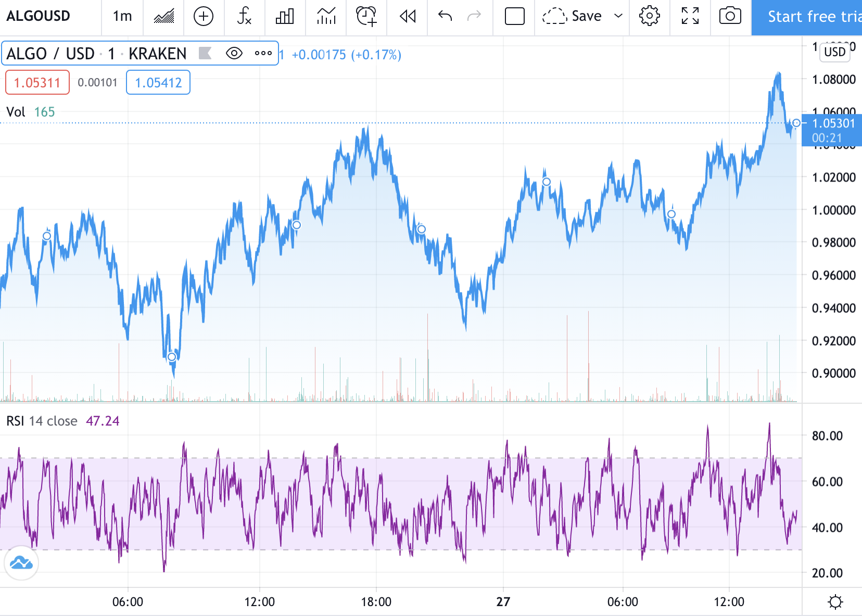Undo the last chart action

[445, 16]
